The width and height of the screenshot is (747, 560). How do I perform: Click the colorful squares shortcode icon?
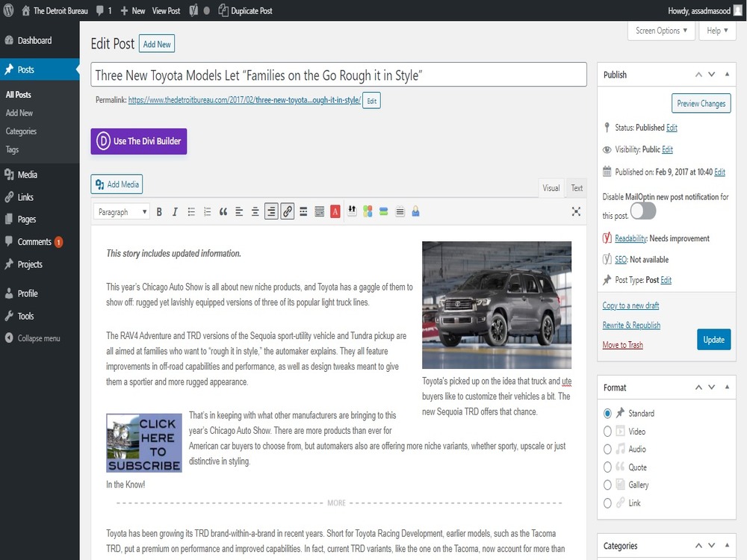click(x=368, y=211)
